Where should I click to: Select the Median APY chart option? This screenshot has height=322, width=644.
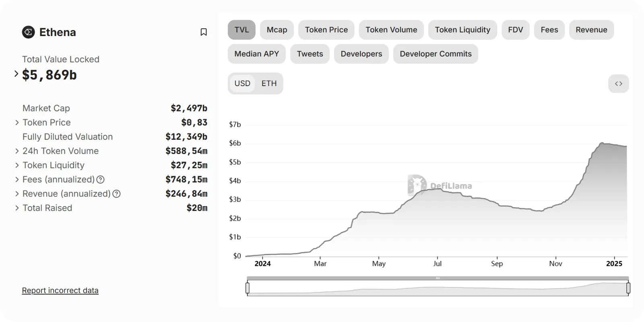[257, 54]
